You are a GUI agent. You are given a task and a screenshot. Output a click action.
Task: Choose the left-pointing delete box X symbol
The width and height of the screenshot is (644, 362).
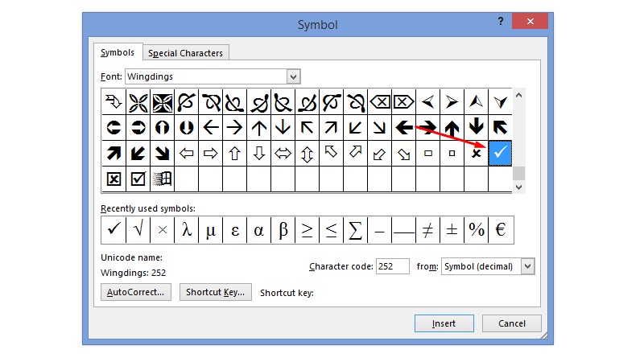(379, 102)
